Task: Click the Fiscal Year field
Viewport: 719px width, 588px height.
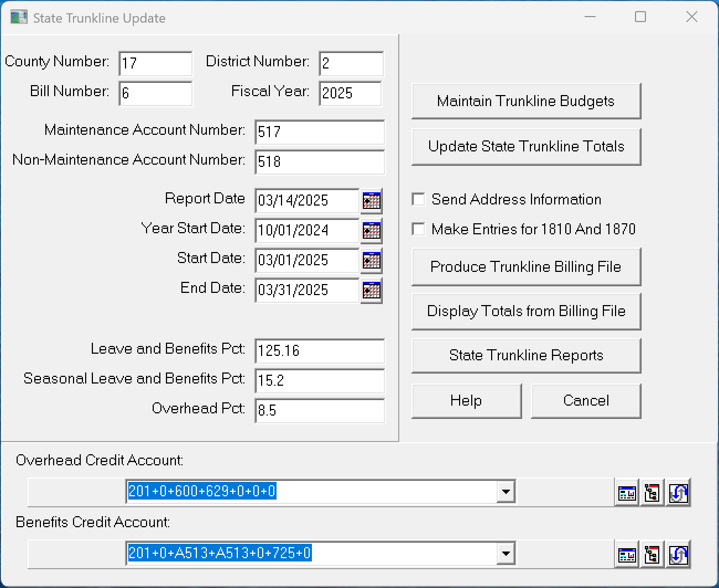Action: [x=351, y=93]
